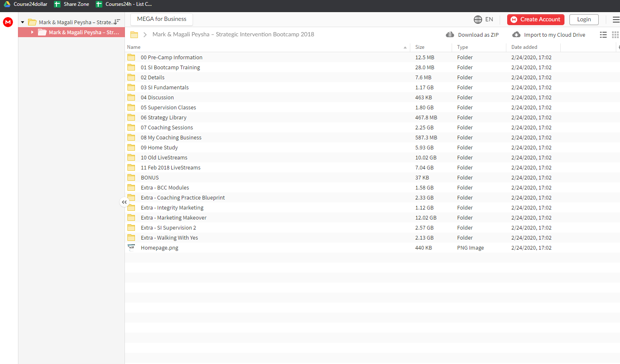Switch to Course24dollar browser tab

coord(25,4)
